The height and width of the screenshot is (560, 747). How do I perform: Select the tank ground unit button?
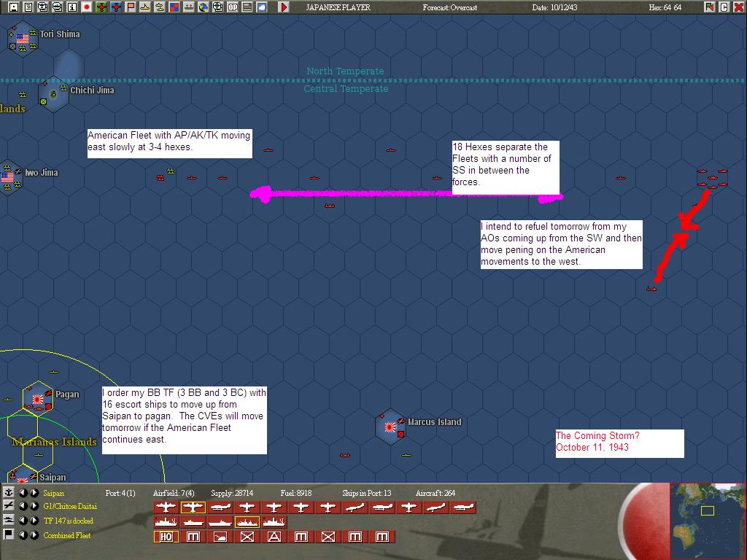[220, 537]
